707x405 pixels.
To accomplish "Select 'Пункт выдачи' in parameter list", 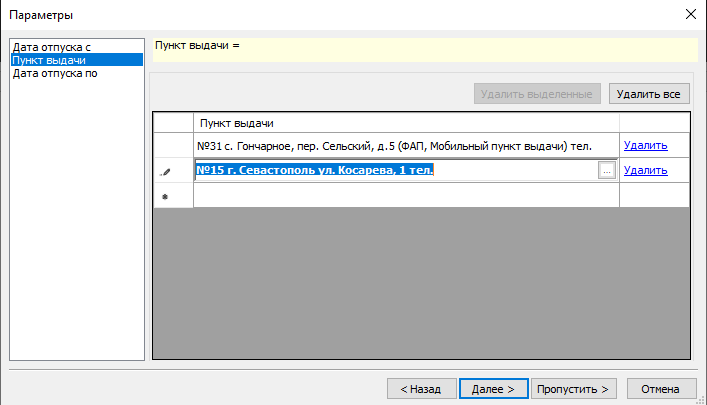I will pos(77,60).
